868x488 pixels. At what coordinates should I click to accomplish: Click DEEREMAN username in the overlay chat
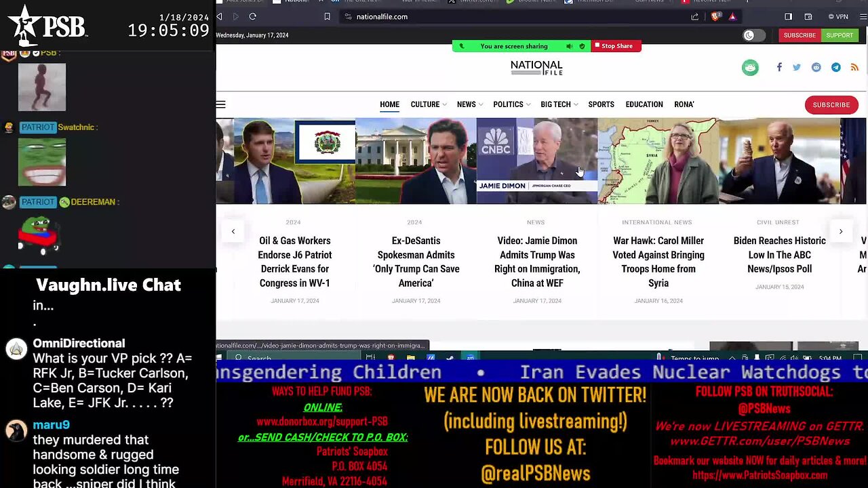(x=94, y=202)
